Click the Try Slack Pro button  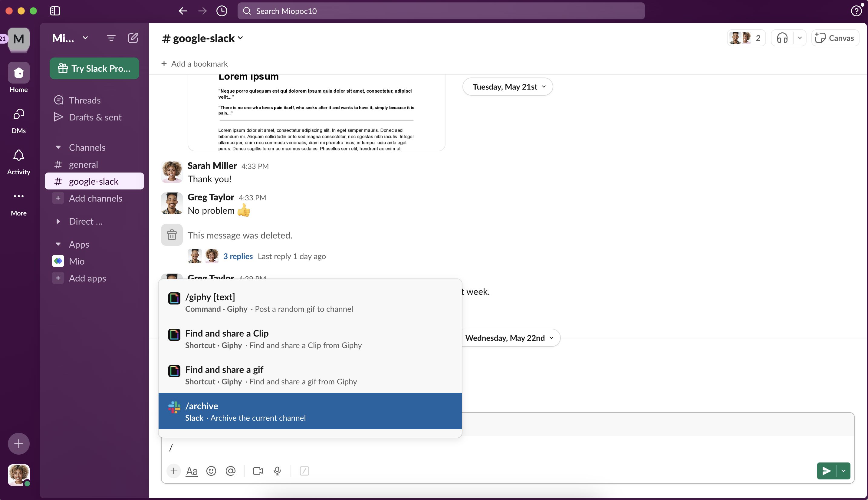coord(94,68)
